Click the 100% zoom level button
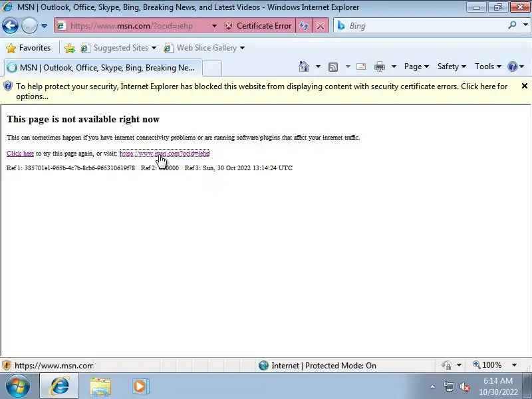The height and width of the screenshot is (399, 532). [x=487, y=365]
